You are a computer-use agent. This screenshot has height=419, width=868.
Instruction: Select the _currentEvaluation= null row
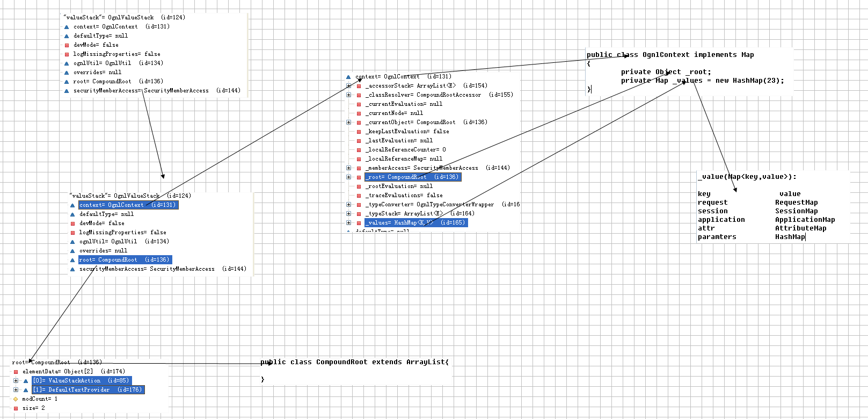[x=404, y=104]
